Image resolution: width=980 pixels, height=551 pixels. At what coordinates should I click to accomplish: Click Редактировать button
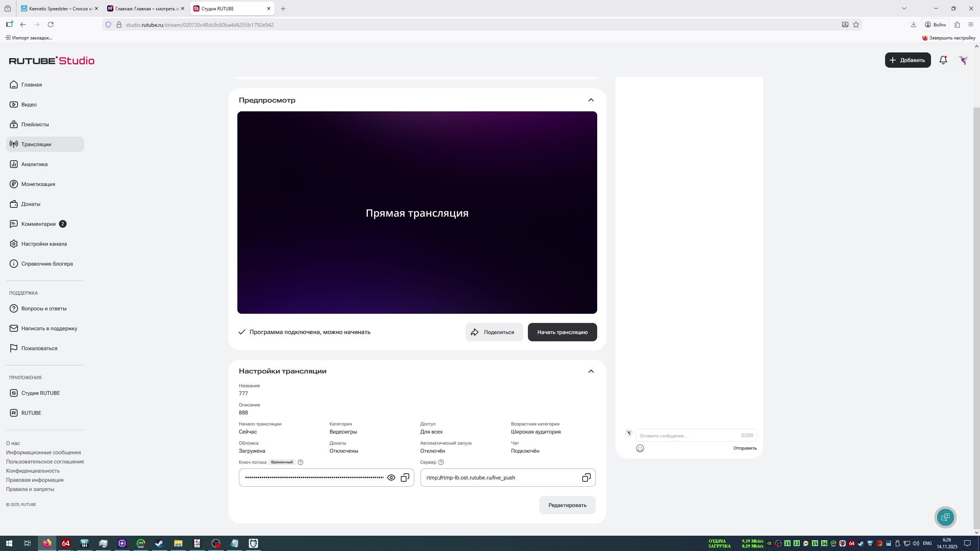click(567, 505)
